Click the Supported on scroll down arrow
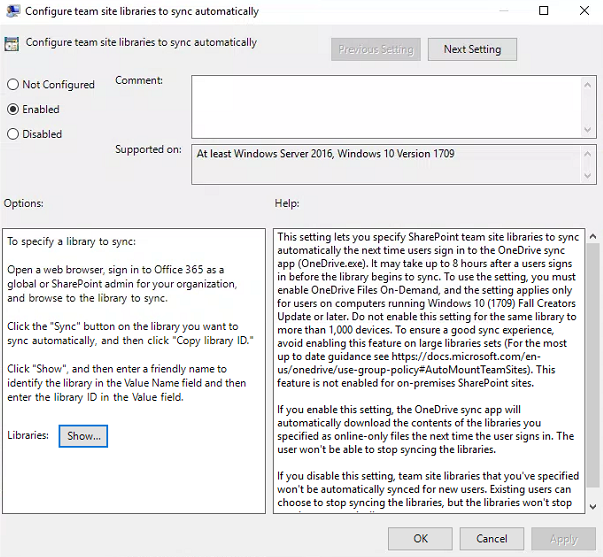 pyautogui.click(x=588, y=176)
